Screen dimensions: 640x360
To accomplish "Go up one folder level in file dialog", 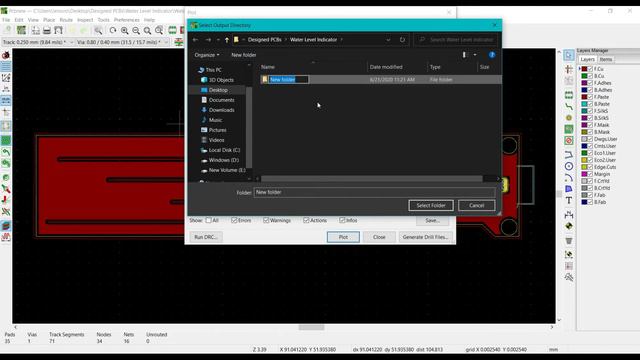I will 227,40.
